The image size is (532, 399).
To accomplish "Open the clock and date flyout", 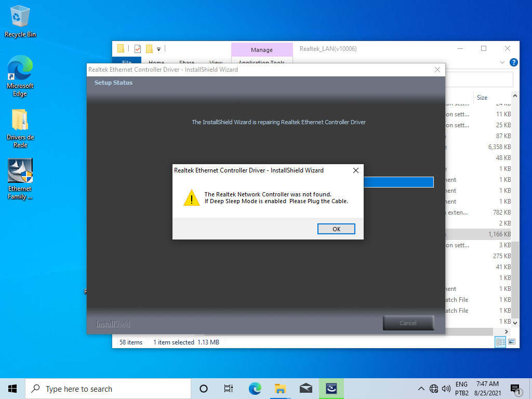I will tap(487, 389).
